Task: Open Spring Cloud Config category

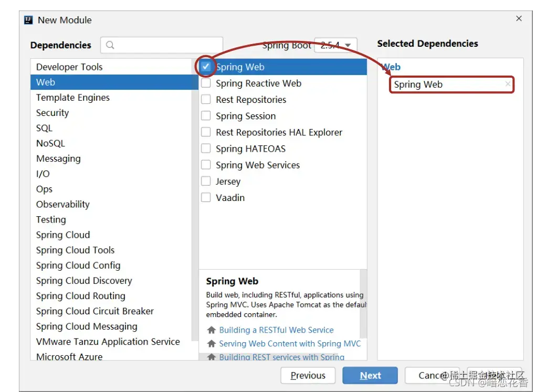Action: (111, 266)
